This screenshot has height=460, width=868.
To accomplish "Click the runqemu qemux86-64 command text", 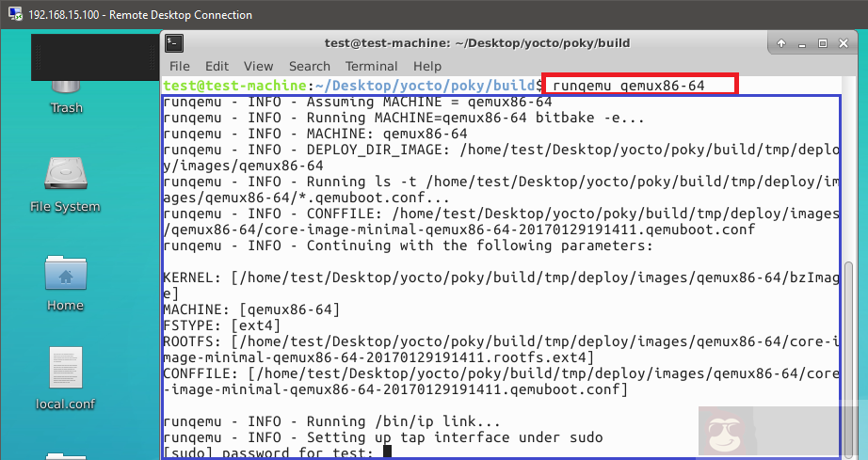I will pyautogui.click(x=641, y=86).
